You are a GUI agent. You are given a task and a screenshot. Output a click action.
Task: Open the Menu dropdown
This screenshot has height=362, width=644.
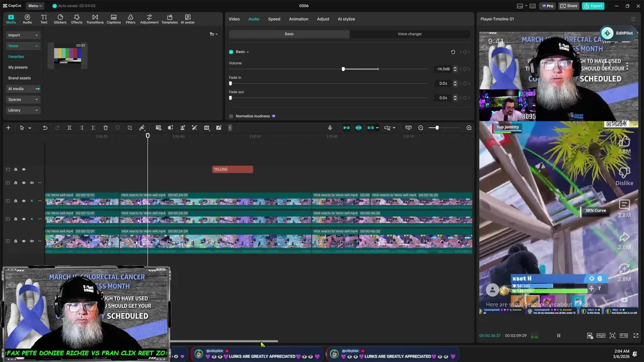tap(35, 6)
